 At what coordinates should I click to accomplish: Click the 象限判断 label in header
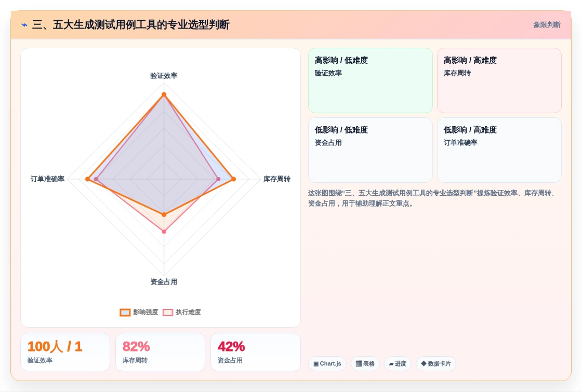point(547,25)
